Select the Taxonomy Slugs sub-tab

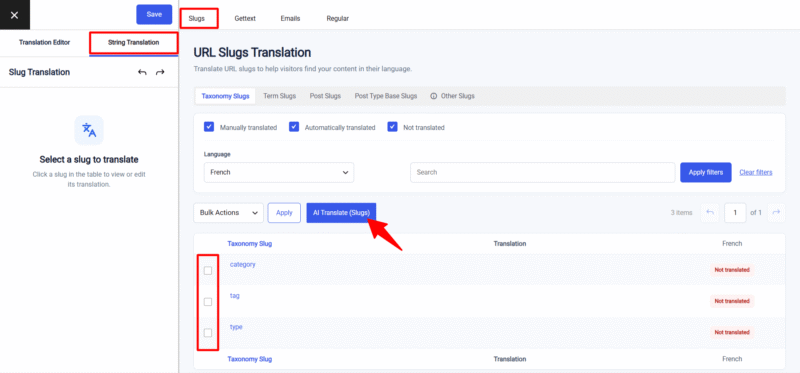click(x=226, y=96)
